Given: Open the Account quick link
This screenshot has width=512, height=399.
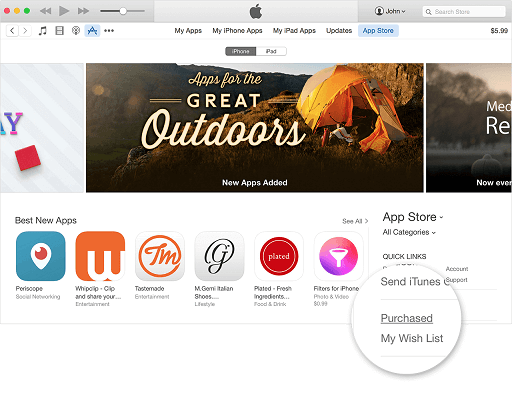Looking at the screenshot, I should pyautogui.click(x=457, y=269).
